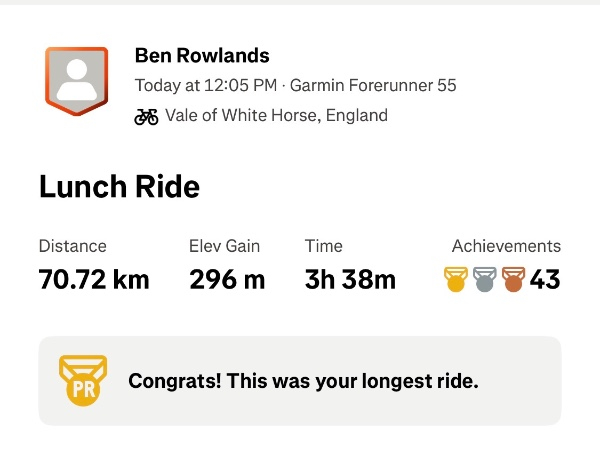Click the Garmin Forerunner 55 device text
600x450 pixels.
(373, 86)
